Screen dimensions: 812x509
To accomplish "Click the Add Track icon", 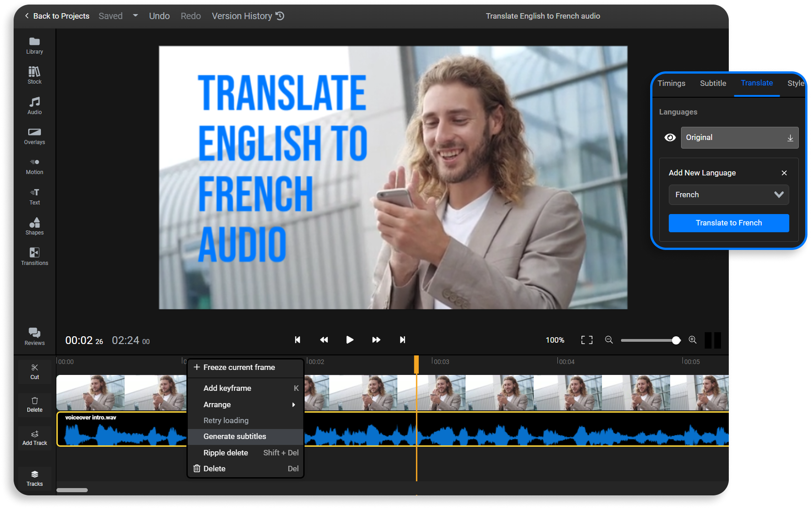I will coord(35,438).
